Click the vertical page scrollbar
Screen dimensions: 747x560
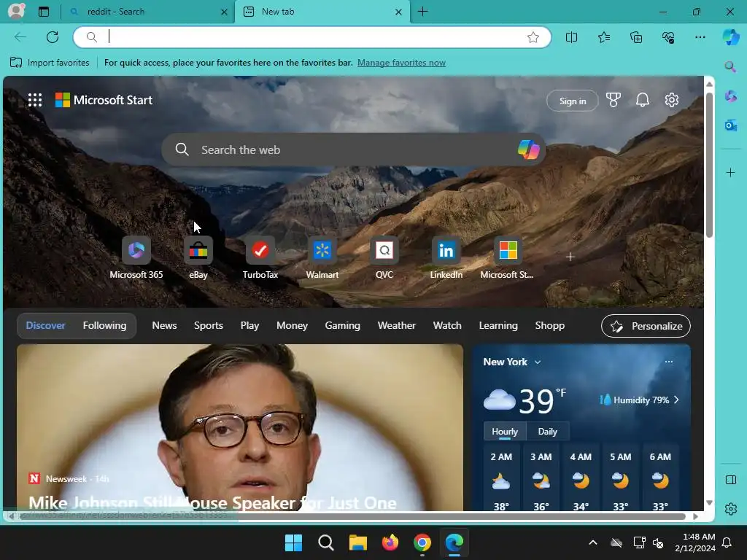click(x=709, y=167)
